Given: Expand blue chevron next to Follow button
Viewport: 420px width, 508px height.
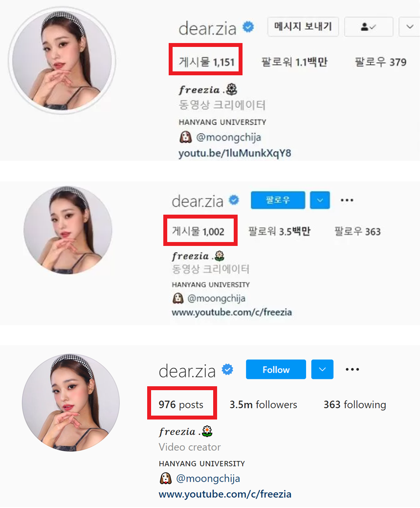Looking at the screenshot, I should tap(322, 369).
